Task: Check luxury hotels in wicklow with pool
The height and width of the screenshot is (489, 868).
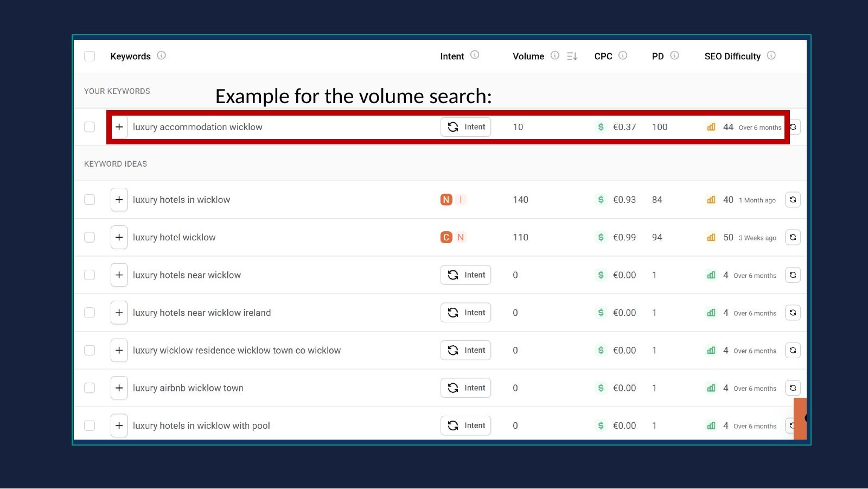Action: point(90,426)
